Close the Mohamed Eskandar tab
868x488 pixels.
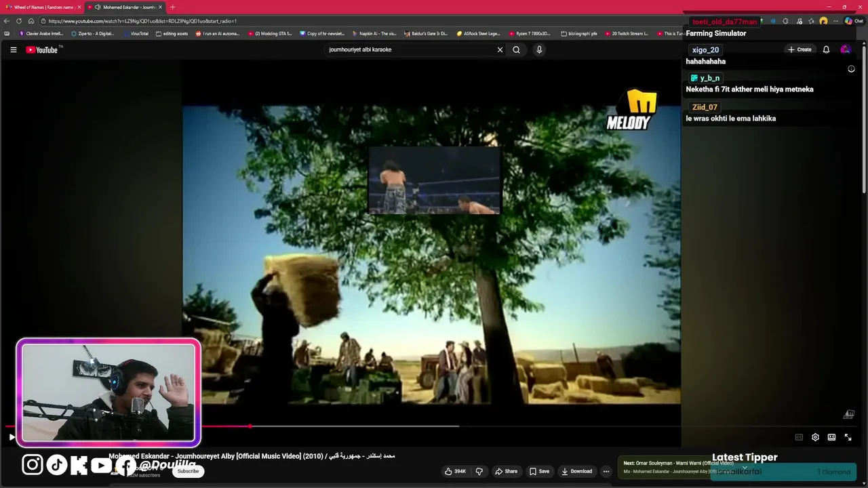(160, 7)
